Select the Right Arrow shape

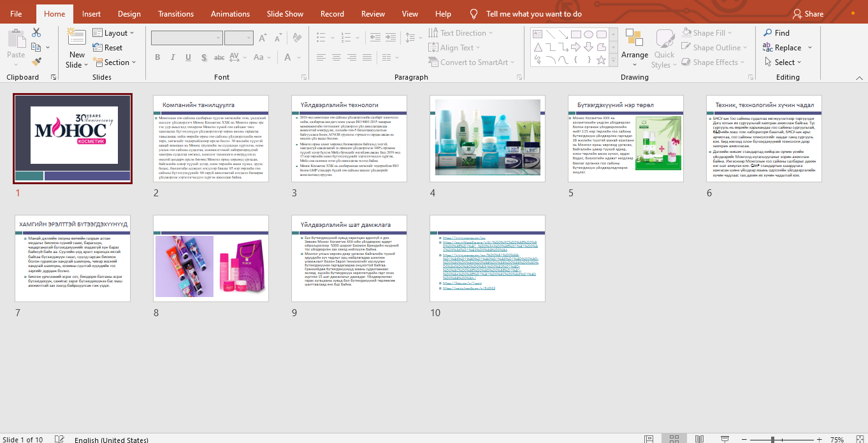click(575, 47)
